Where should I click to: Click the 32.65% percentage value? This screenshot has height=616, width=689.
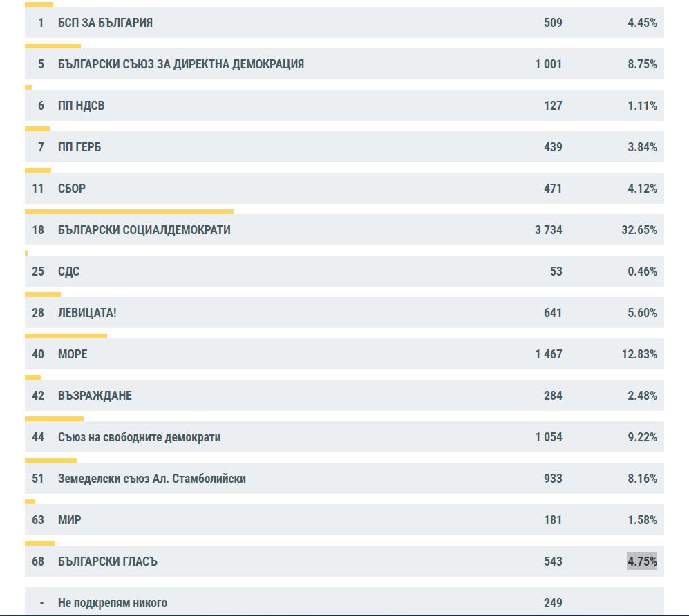point(639,230)
